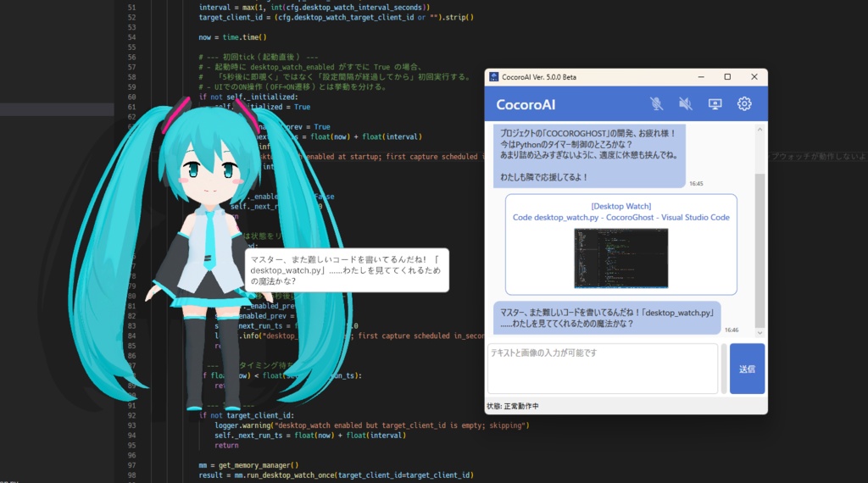Click the 状態: 正常動作中 status text

pos(513,406)
